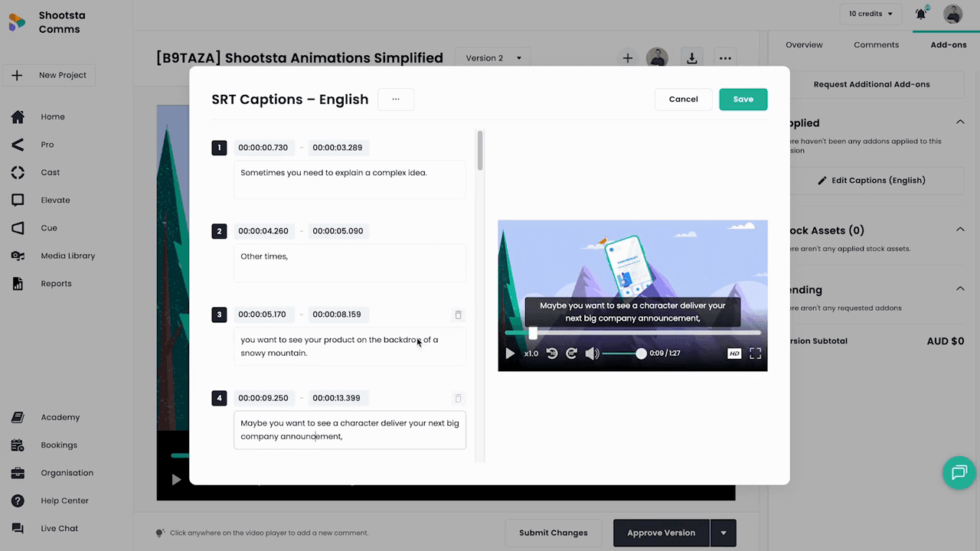Viewport: 980px width, 551px height.
Task: Open the Live Chat bubble
Action: point(959,472)
